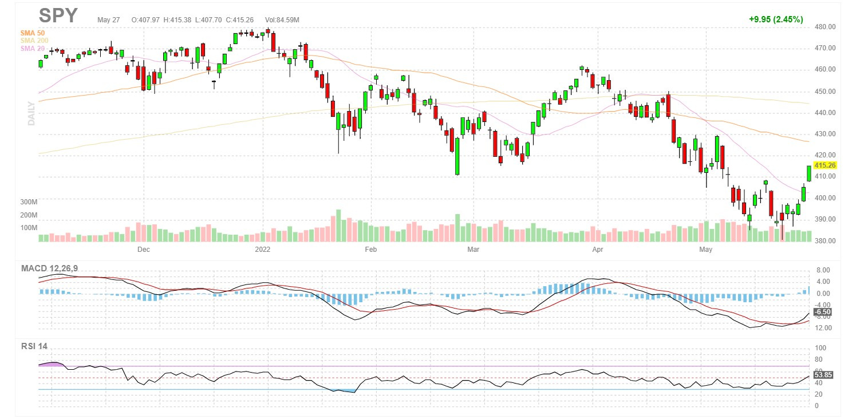
Task: Click the SPY ticker symbol
Action: (x=58, y=15)
